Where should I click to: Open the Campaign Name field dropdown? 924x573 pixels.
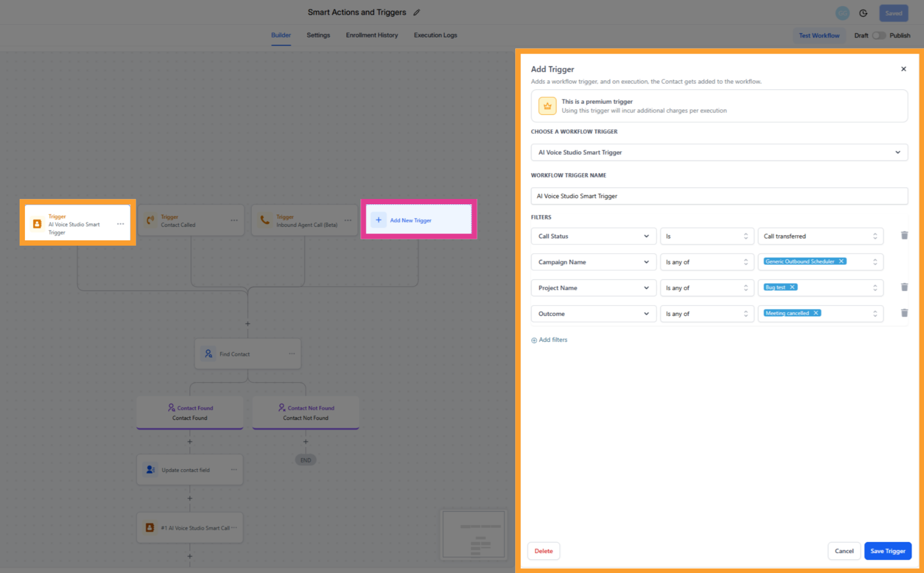tap(594, 262)
